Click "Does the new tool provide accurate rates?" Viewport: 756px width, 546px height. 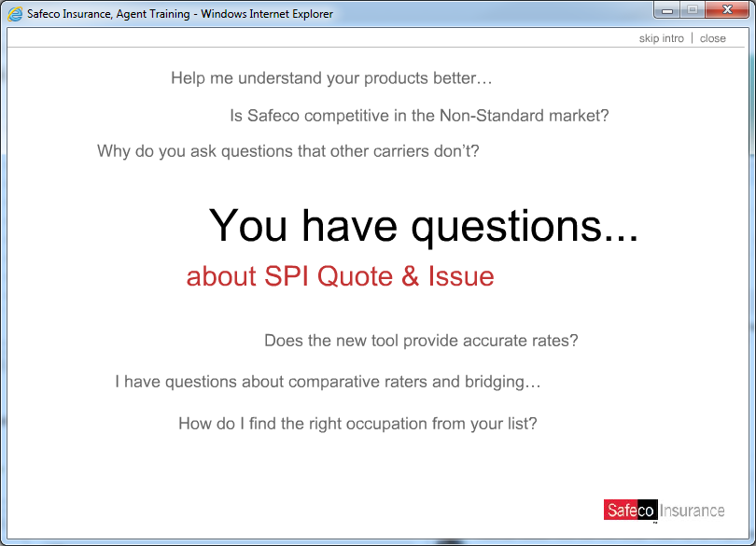(421, 341)
